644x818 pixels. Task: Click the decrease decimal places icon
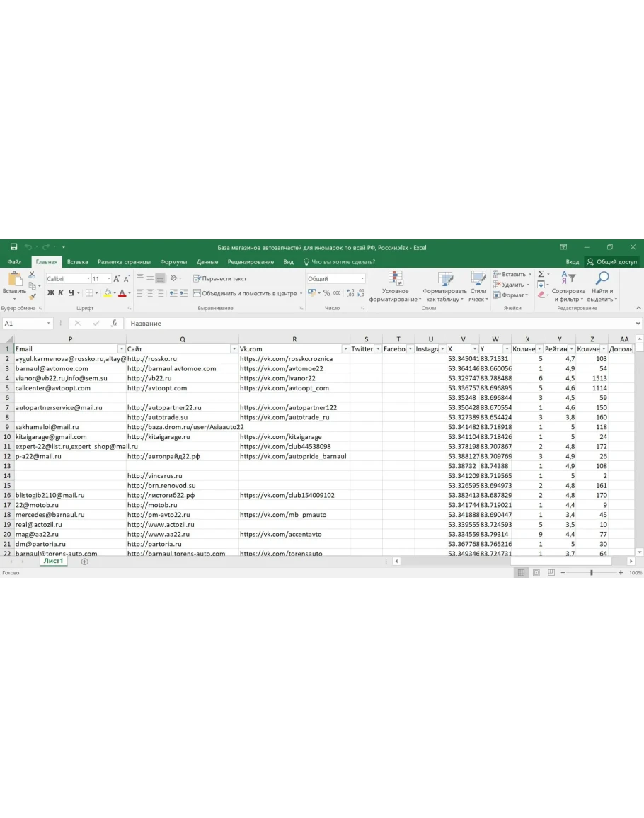(360, 293)
